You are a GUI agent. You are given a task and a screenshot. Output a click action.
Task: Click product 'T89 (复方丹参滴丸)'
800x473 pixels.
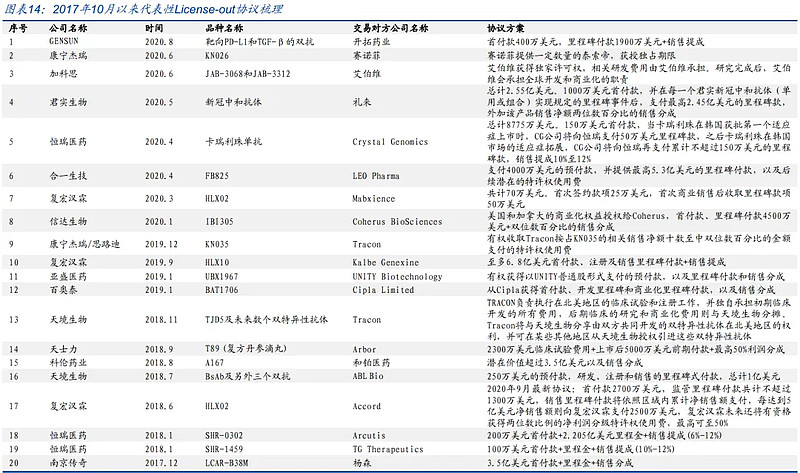pyautogui.click(x=246, y=349)
